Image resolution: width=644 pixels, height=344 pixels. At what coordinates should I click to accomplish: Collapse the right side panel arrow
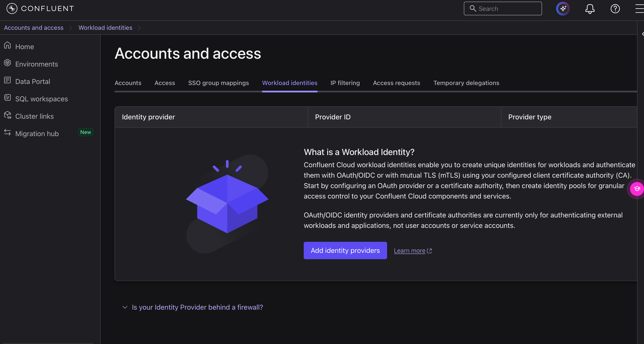[643, 34]
